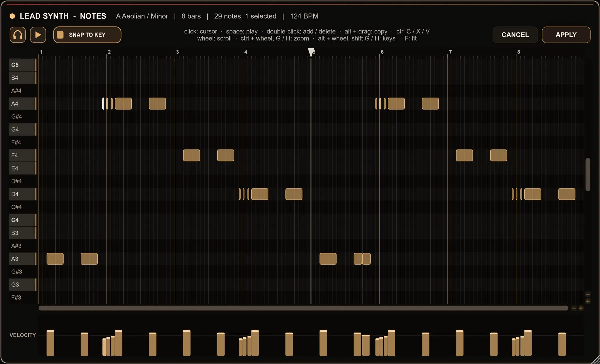Click the C#4 black key label

pos(16,207)
